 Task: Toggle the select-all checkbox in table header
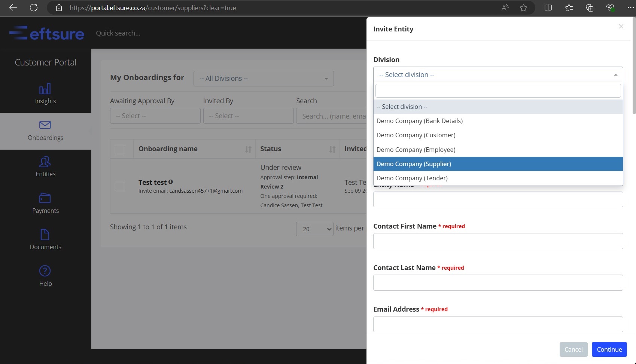click(120, 149)
